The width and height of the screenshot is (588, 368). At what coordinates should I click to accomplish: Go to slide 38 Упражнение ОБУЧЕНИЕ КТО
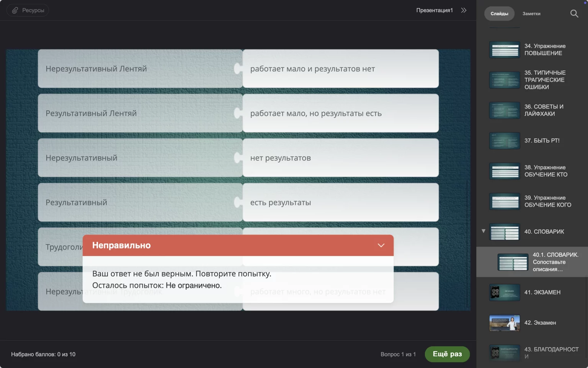point(505,171)
